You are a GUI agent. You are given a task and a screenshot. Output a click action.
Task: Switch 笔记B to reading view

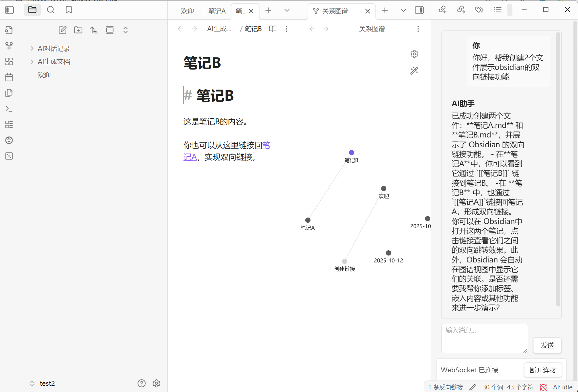click(x=272, y=29)
